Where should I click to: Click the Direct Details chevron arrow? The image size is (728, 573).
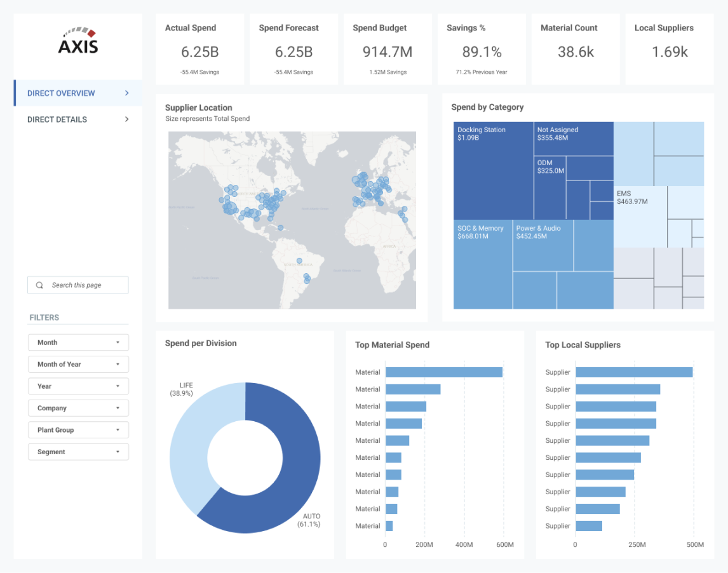[x=127, y=119]
